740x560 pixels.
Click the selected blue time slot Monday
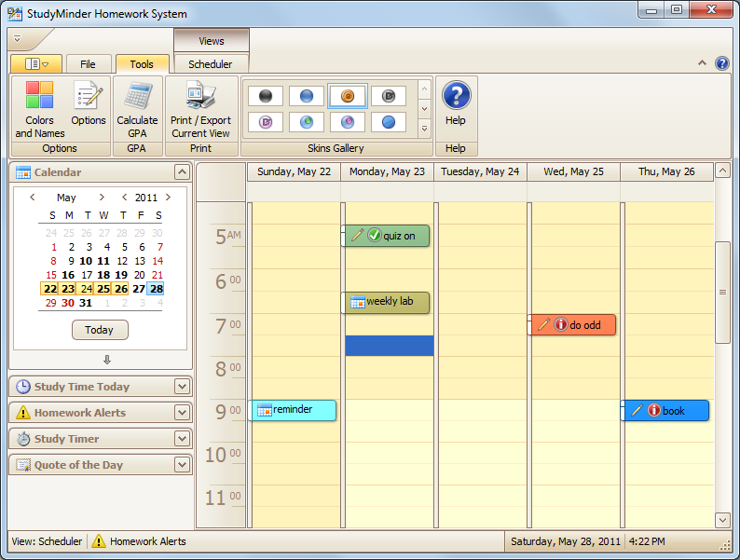pyautogui.click(x=390, y=346)
